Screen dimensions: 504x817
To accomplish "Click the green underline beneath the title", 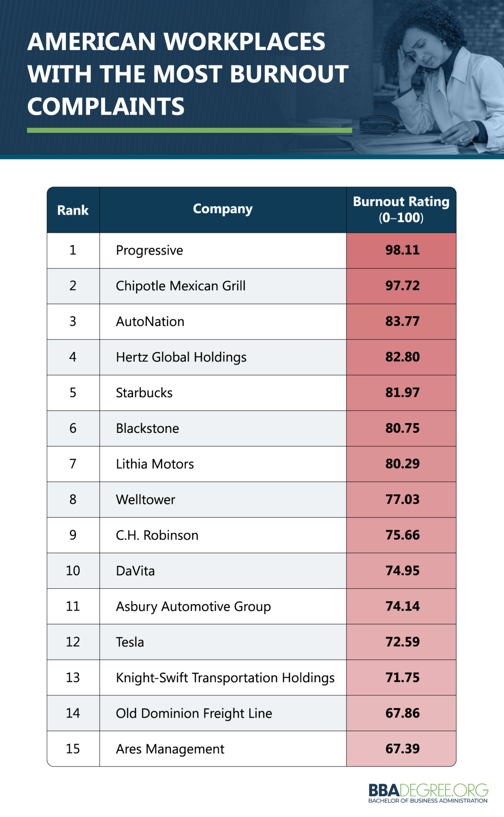I will pos(189,130).
